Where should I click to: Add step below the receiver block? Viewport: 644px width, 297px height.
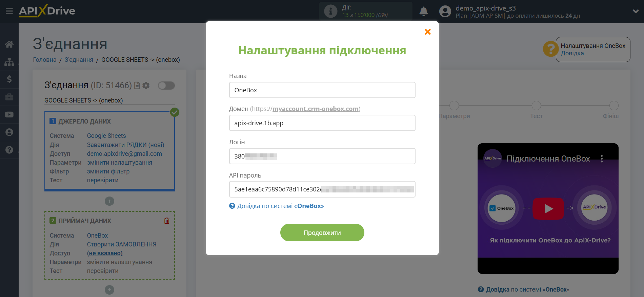coord(109,290)
